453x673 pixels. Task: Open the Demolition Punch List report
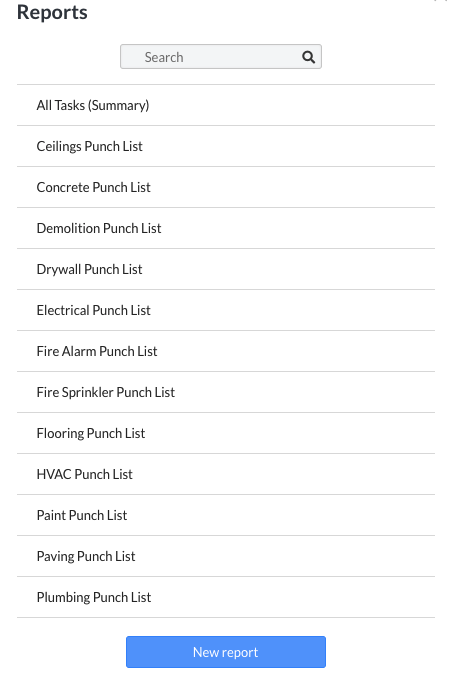(226, 228)
